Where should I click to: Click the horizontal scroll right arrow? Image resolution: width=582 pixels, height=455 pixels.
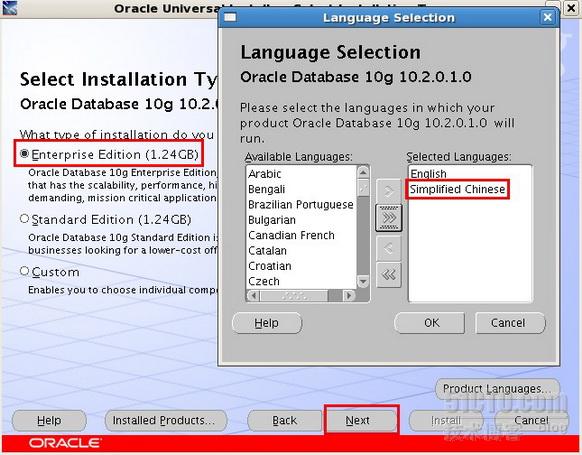349,296
